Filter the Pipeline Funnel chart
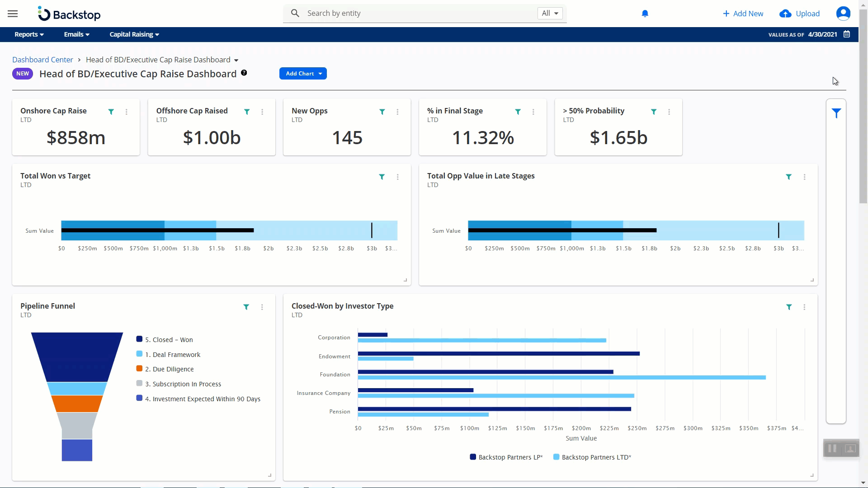Image resolution: width=868 pixels, height=488 pixels. click(246, 307)
